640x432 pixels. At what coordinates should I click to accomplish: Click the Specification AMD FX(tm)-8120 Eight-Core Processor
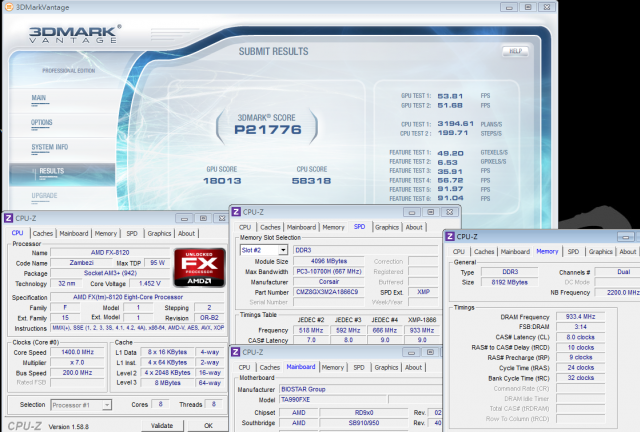tap(137, 297)
